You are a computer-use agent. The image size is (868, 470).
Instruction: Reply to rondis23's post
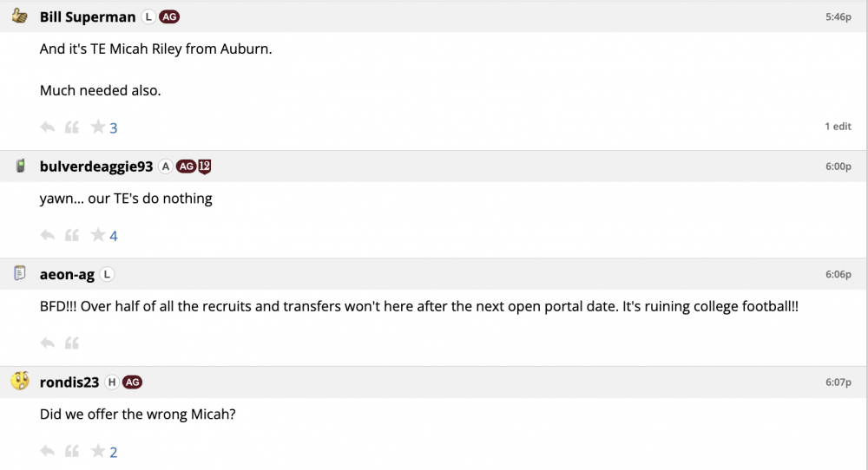coord(48,451)
